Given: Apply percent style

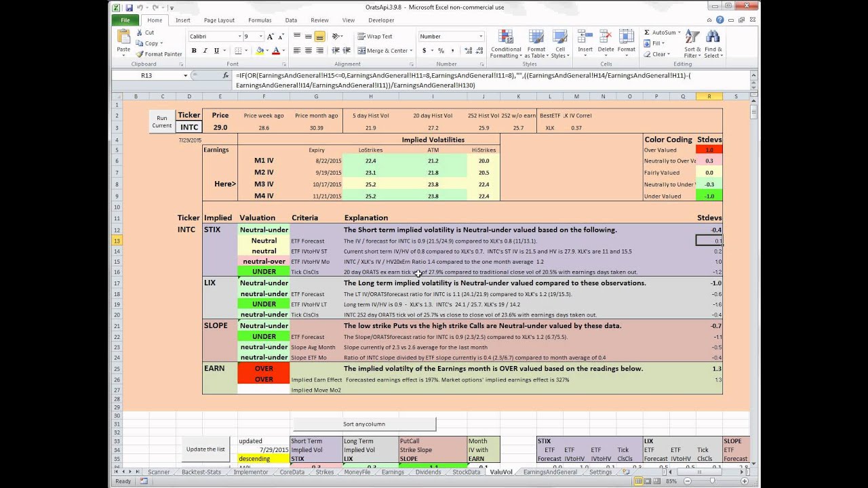Looking at the screenshot, I should [441, 51].
